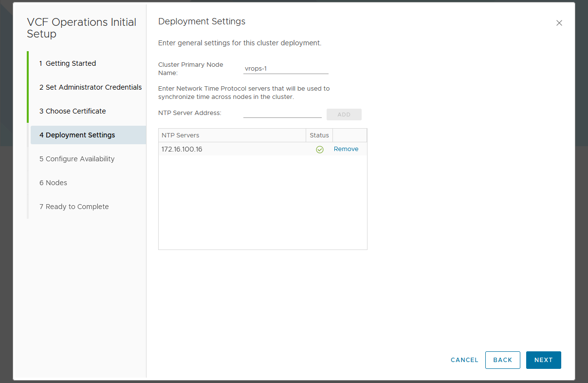This screenshot has height=383, width=588.
Task: Open the Nodes wizard step
Action: (x=53, y=183)
